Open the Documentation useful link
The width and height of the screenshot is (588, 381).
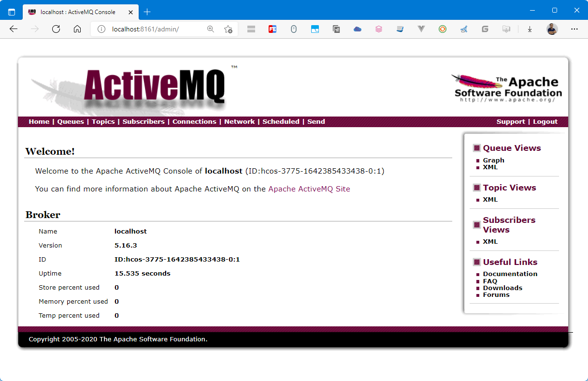pos(510,274)
